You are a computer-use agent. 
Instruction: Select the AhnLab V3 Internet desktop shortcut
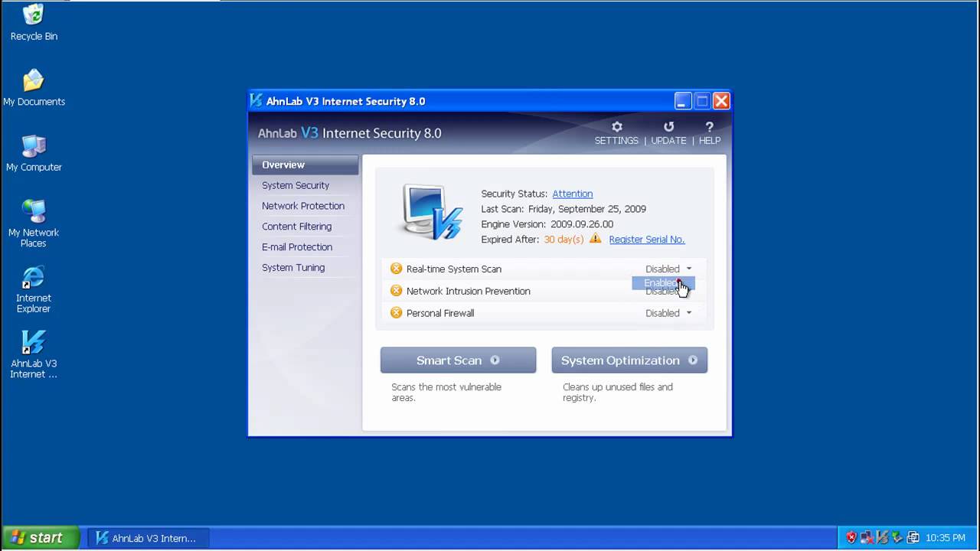coord(34,354)
